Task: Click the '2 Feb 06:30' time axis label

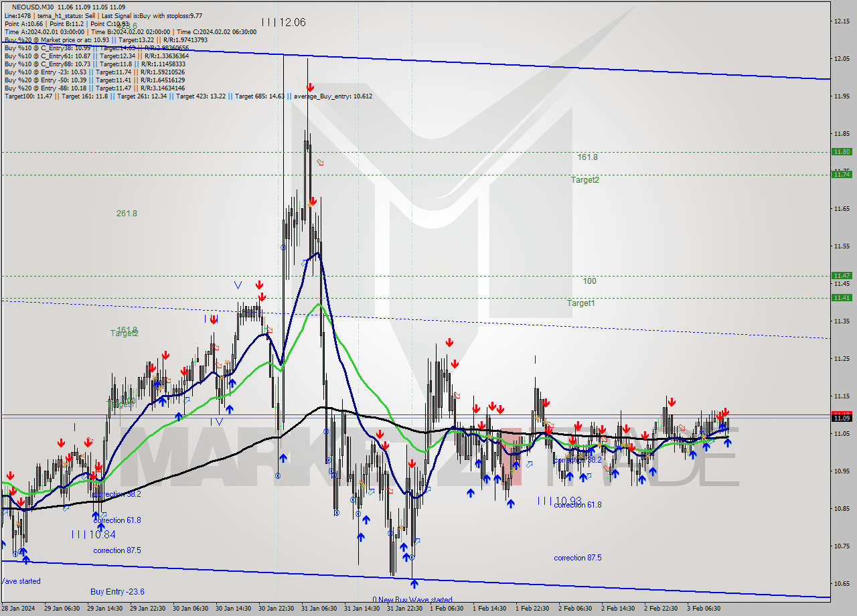Action: [575, 609]
